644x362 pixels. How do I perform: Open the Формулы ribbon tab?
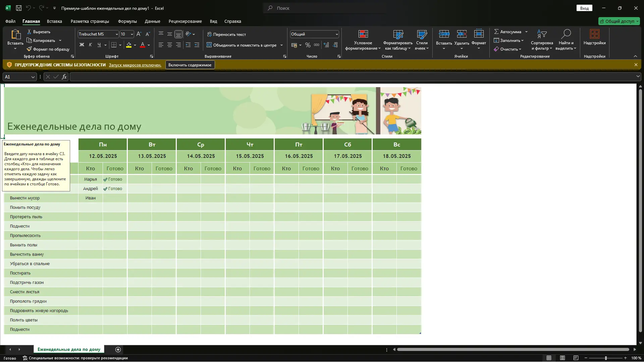pyautogui.click(x=127, y=21)
